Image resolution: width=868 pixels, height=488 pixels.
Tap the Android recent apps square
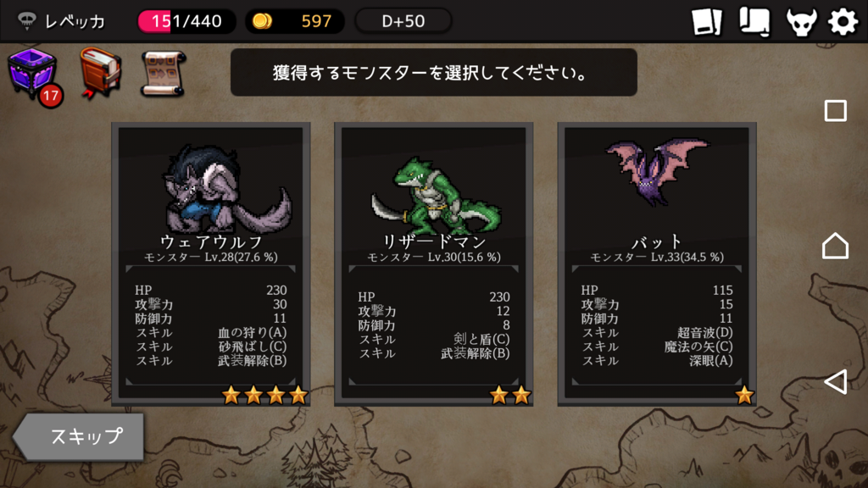[835, 111]
